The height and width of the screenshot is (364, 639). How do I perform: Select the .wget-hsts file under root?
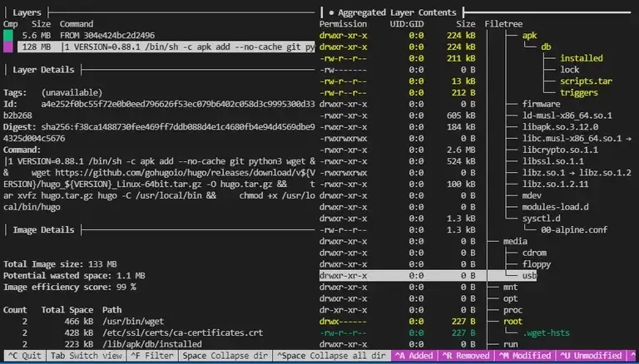point(552,332)
